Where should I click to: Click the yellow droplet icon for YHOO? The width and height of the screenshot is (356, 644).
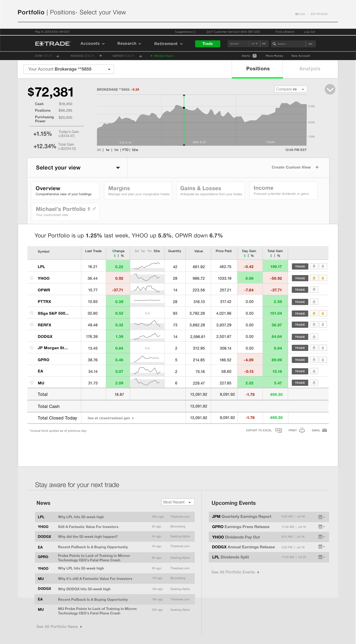pos(323,278)
